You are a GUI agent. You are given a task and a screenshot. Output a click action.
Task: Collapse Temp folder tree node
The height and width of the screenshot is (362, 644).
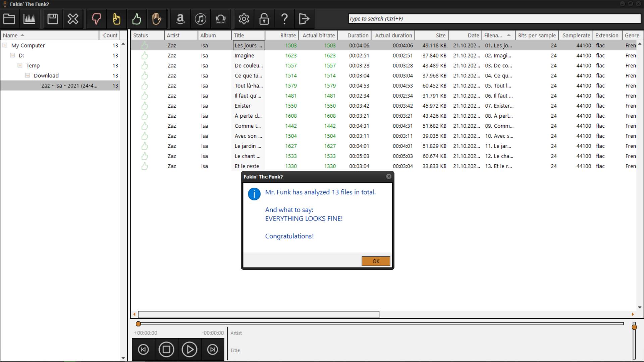20,65
